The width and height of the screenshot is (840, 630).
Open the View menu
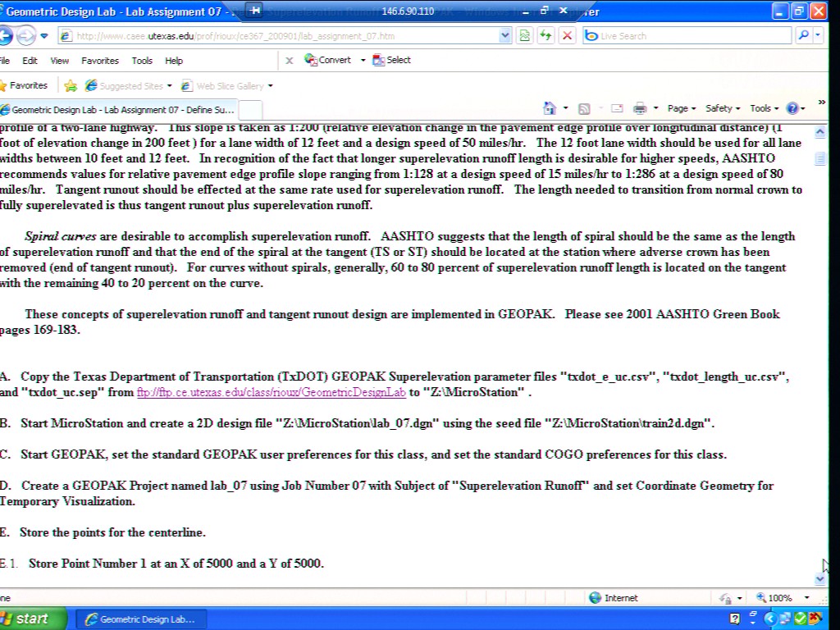[x=59, y=61]
